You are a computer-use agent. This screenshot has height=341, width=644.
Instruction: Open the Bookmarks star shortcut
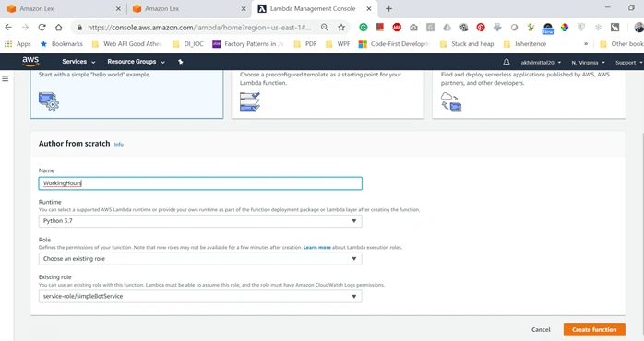[61, 44]
